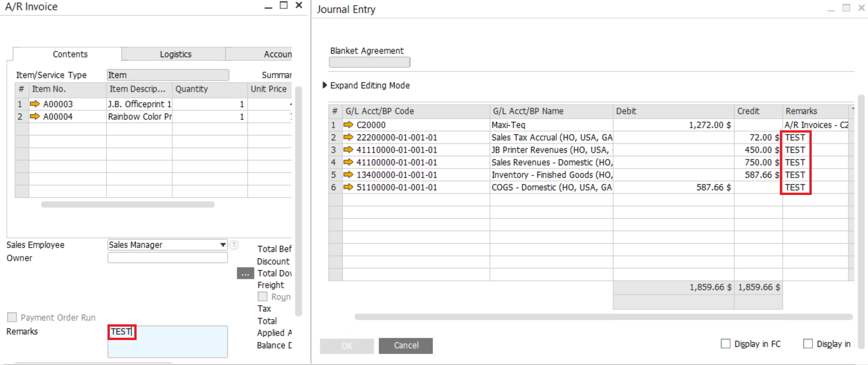
Task: Click the ellipsis button near Total Down Payment
Action: [245, 274]
